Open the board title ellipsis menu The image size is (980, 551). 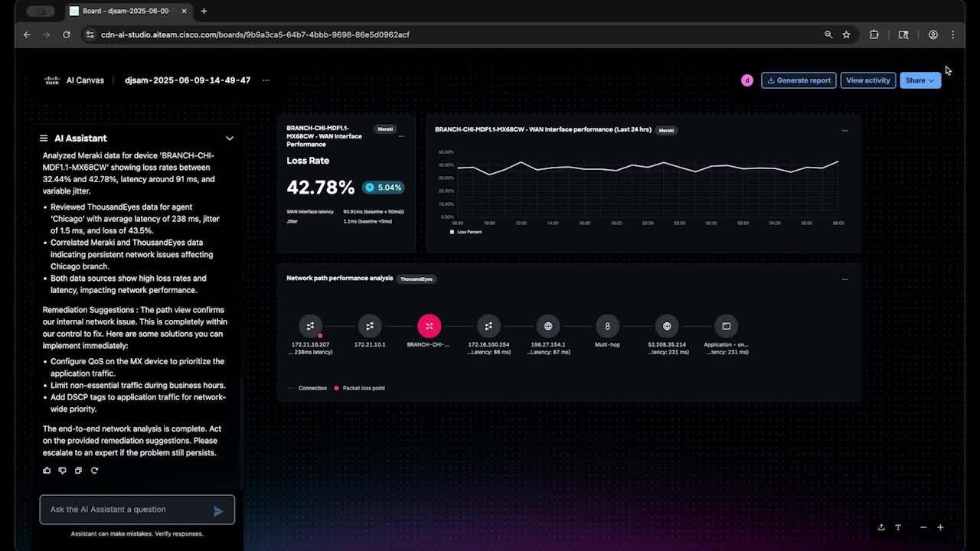pyautogui.click(x=266, y=80)
